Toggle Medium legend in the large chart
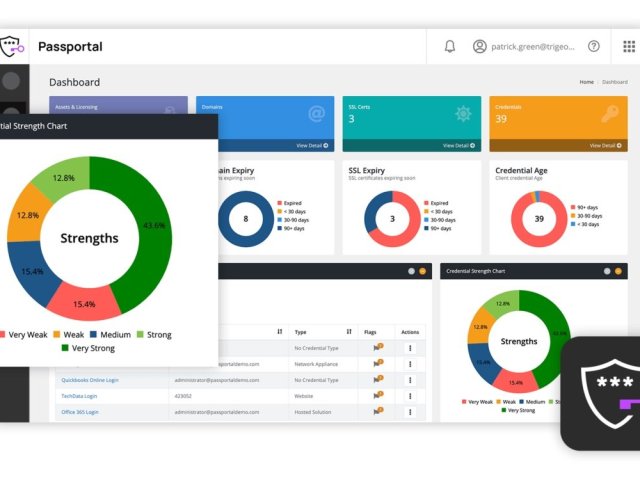 [x=110, y=334]
